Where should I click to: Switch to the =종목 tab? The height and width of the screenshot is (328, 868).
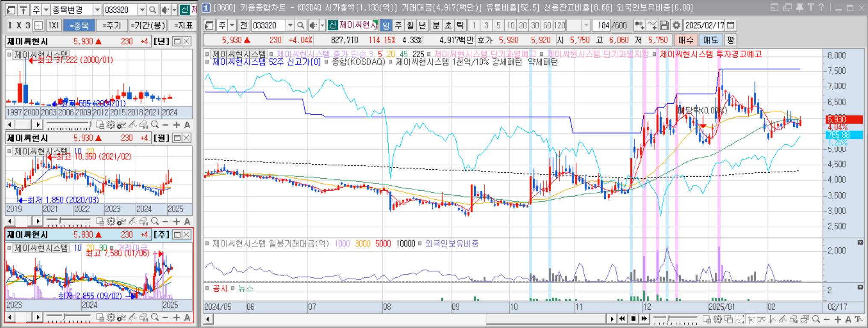click(x=79, y=25)
